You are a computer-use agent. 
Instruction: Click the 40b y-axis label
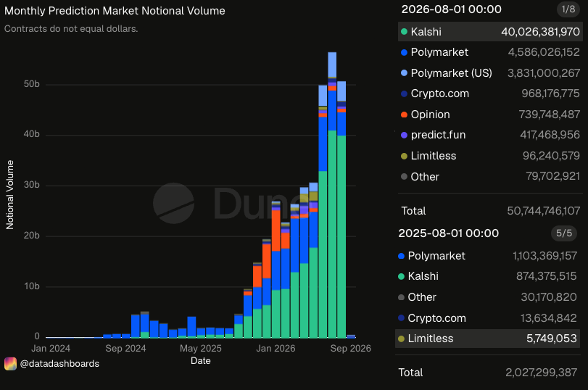click(31, 134)
